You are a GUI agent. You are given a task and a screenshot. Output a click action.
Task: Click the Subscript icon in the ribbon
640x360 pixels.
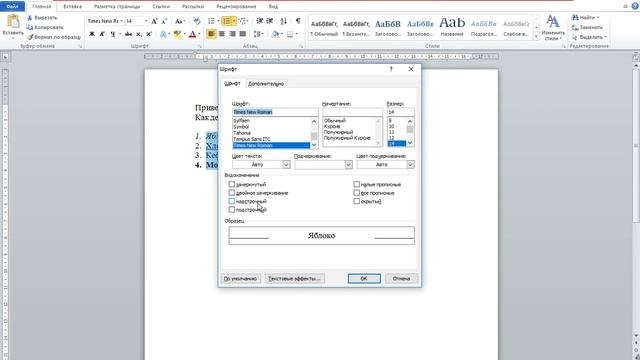tap(139, 34)
